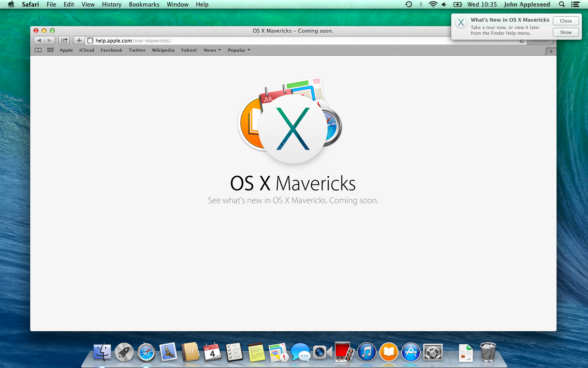Open System Preferences gear in the Dock
The height and width of the screenshot is (368, 588).
[x=433, y=352]
